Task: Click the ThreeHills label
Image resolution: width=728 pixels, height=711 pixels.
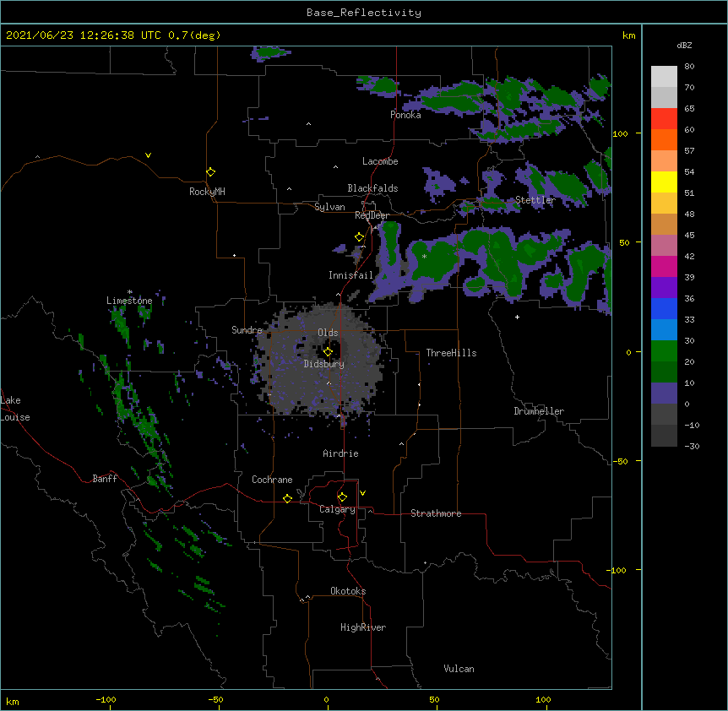Action: [451, 353]
